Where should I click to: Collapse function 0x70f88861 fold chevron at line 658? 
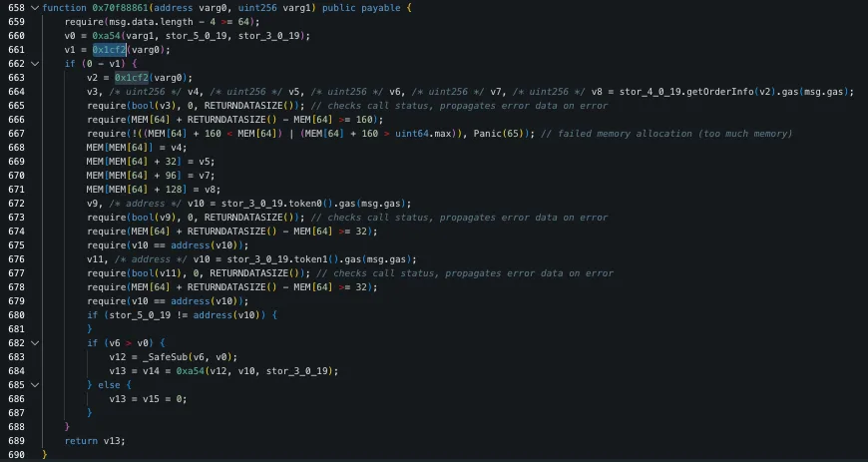[x=35, y=8]
